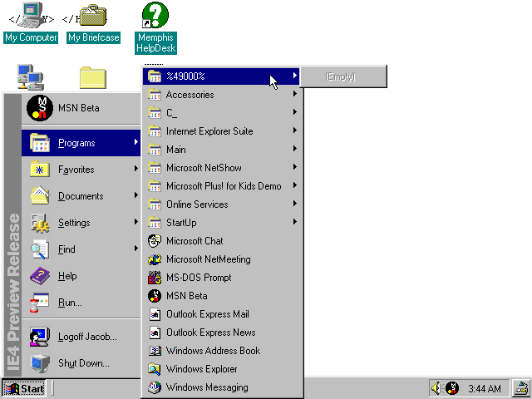
Task: Expand the C_ submenu arrow
Action: click(295, 112)
